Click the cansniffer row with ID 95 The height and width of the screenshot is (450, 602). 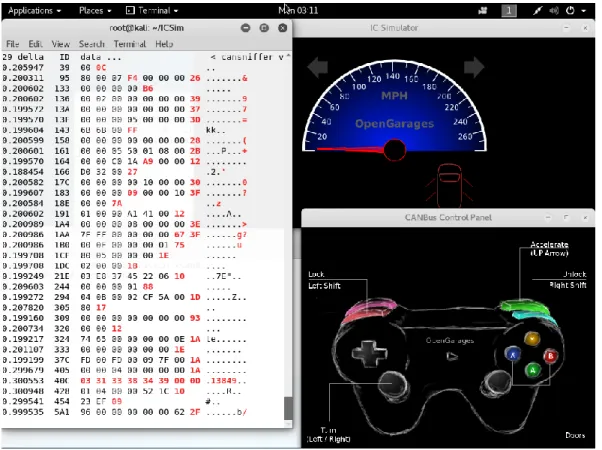[x=125, y=78]
